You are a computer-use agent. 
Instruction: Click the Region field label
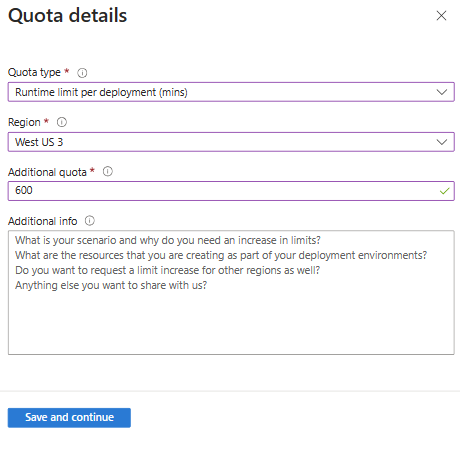(x=24, y=122)
